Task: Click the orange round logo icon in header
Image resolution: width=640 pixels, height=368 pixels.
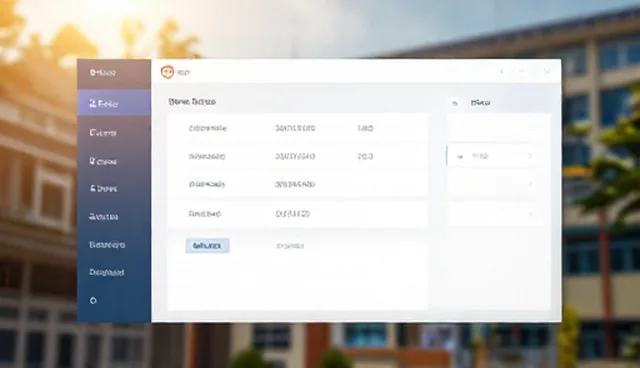Action: (x=167, y=72)
